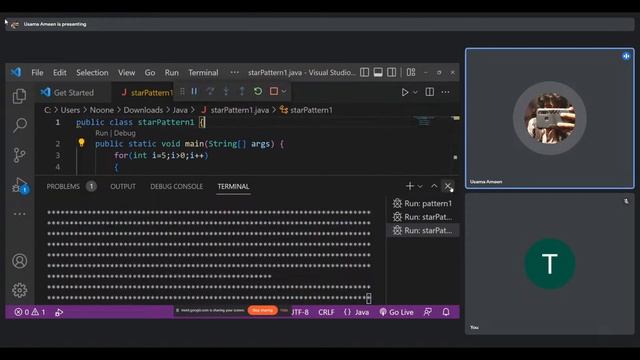Click the lightbulb code action icon

[x=81, y=142]
